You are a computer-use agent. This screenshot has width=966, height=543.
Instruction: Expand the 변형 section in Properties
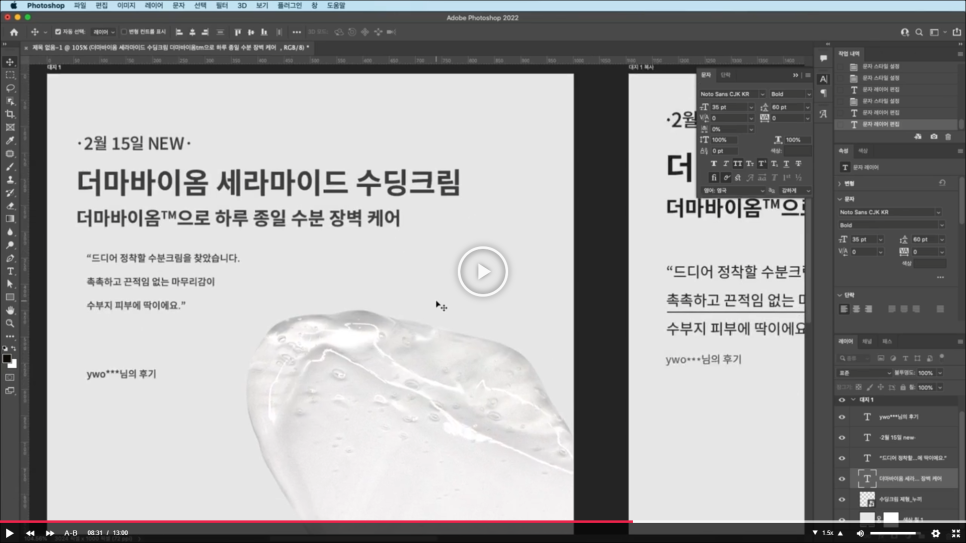tap(840, 184)
